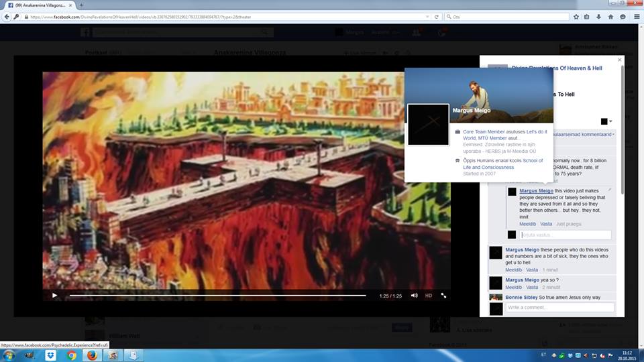
Task: Like the 'yea so ?' comment
Action: click(513, 288)
